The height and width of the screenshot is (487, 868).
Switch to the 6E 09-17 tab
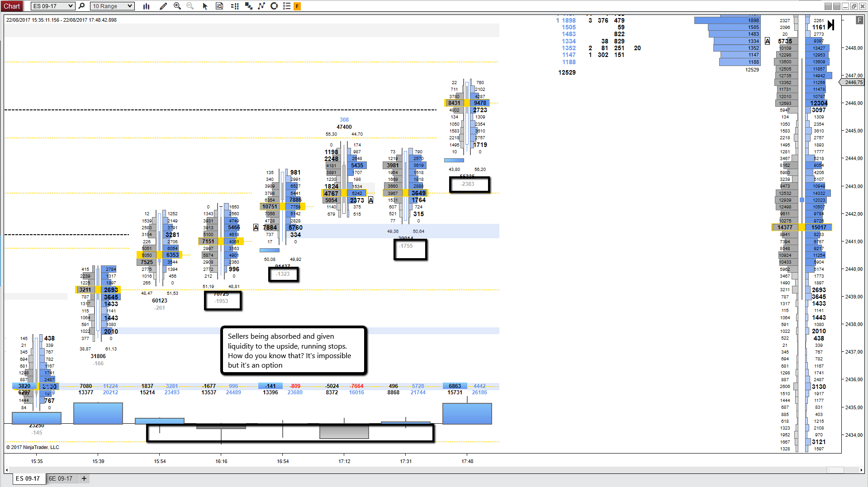61,478
